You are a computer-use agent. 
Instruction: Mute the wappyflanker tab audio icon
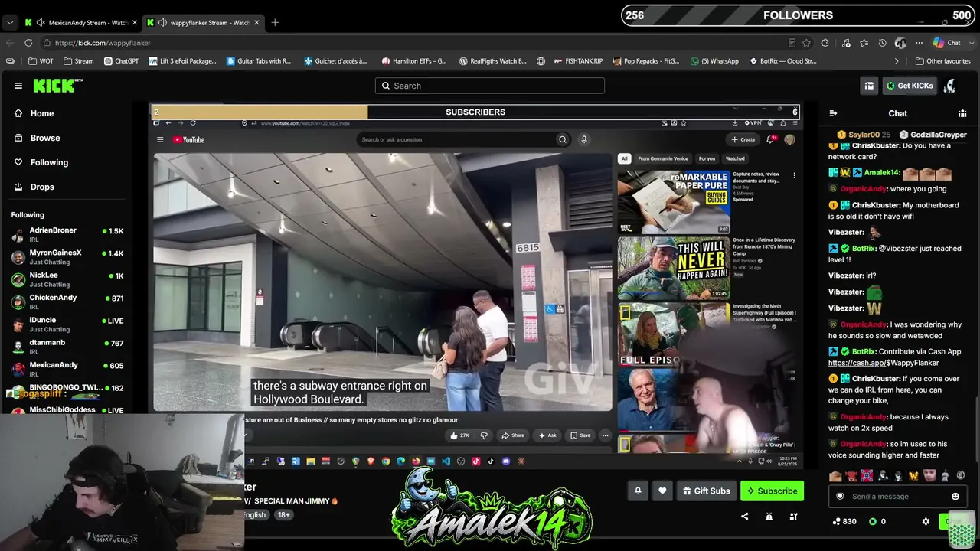tap(162, 22)
